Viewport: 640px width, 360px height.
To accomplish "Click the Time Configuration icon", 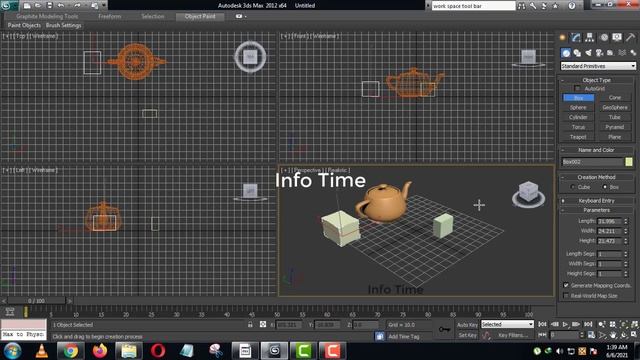I will click(591, 335).
